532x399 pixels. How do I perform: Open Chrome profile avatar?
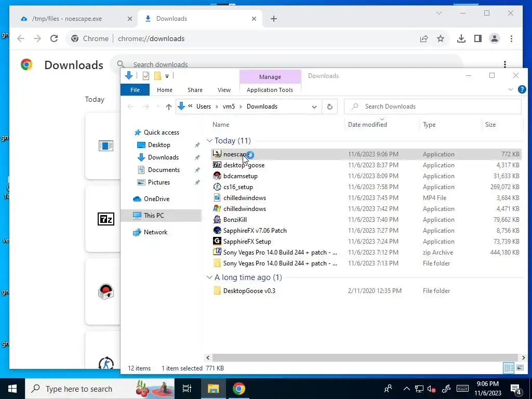pos(495,38)
